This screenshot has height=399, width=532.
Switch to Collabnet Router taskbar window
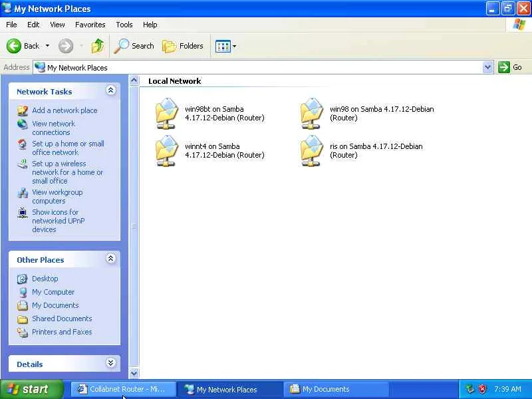coord(123,389)
